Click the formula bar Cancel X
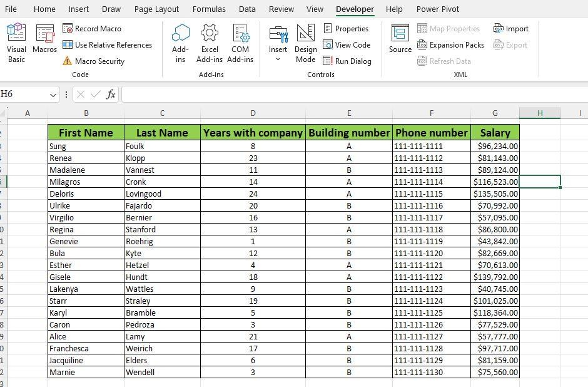This screenshot has width=588, height=387. click(x=80, y=94)
